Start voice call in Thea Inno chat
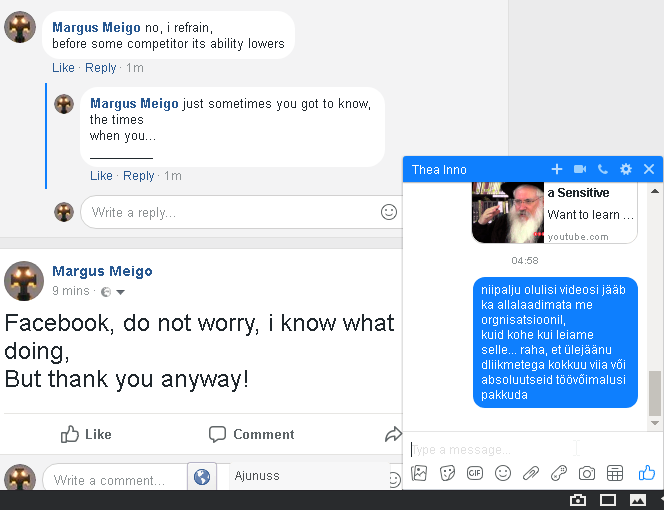The height and width of the screenshot is (510, 664). [x=603, y=169]
